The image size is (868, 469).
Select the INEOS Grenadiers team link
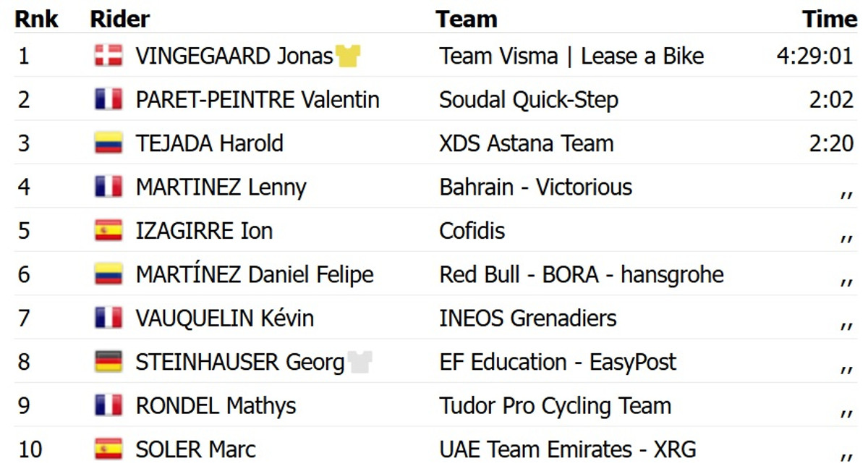coord(527,318)
